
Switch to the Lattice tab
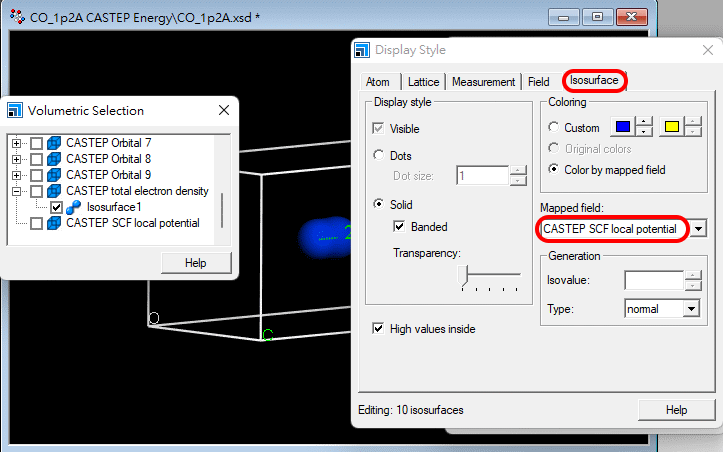click(x=423, y=82)
